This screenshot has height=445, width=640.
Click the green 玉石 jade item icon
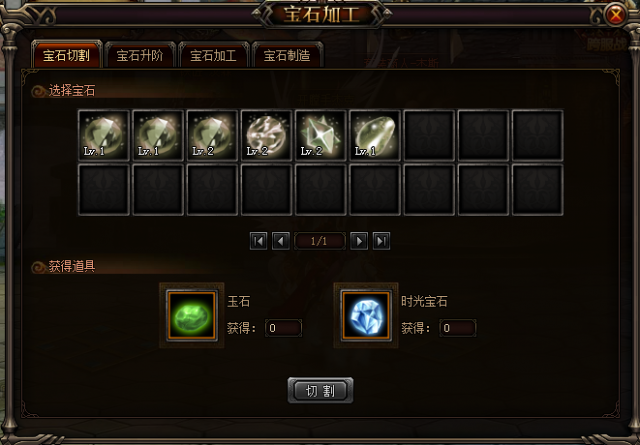click(x=191, y=315)
